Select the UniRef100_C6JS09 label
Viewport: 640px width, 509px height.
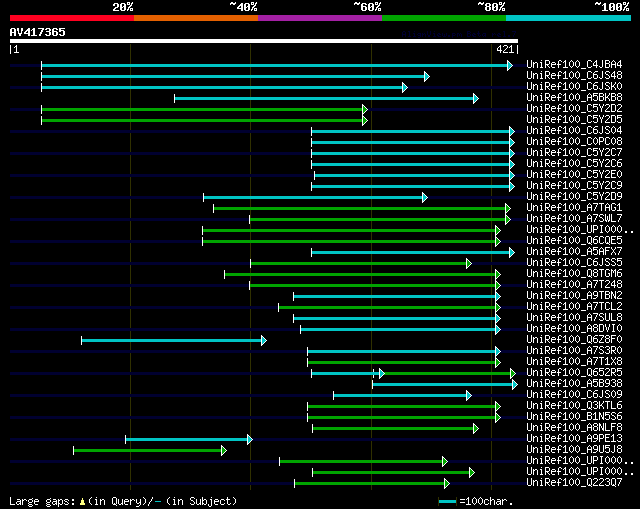point(574,395)
